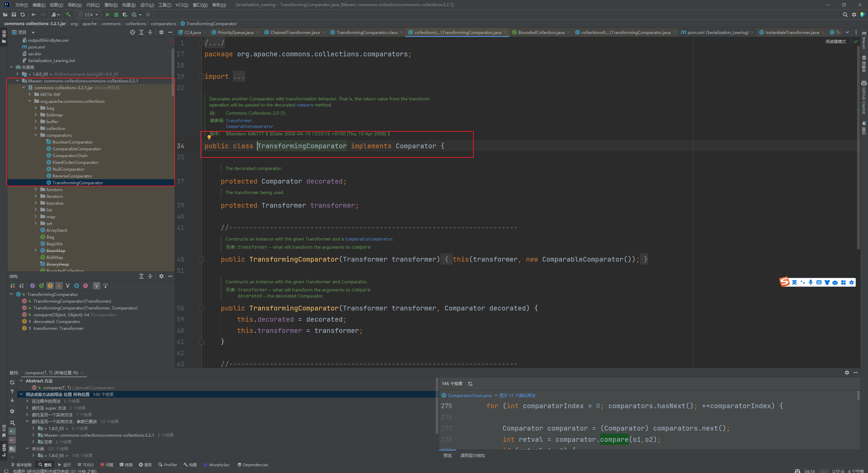Open Find panel settings with its left gear icon

pos(12,411)
